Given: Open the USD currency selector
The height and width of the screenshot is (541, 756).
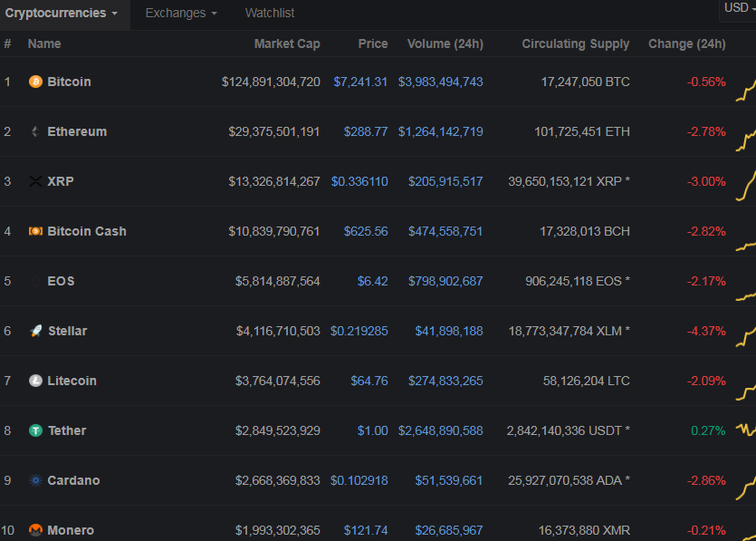Looking at the screenshot, I should click(x=740, y=8).
